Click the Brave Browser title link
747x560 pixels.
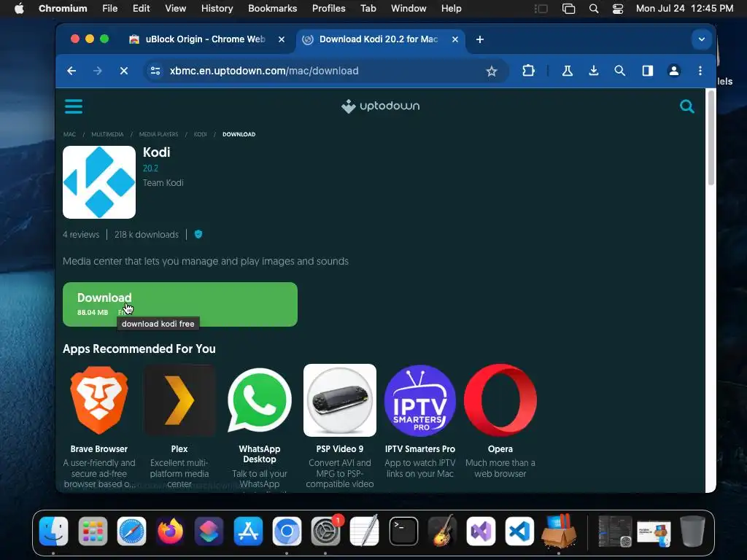point(99,449)
